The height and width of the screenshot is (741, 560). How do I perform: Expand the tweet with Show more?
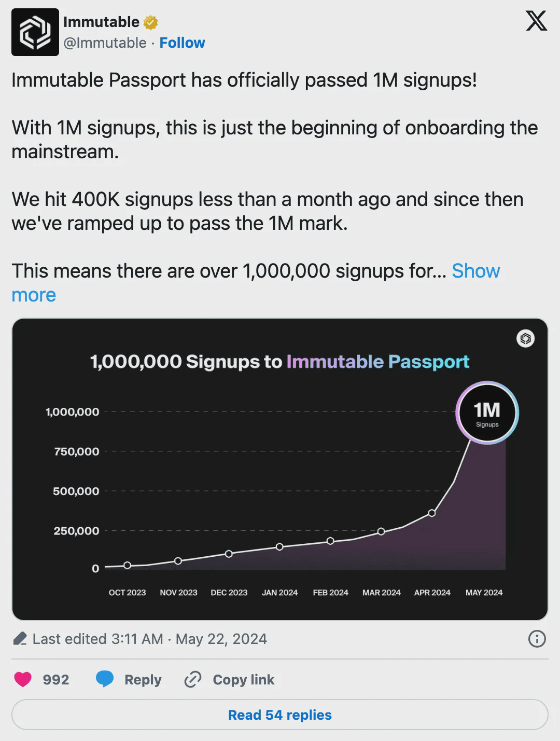pos(475,271)
